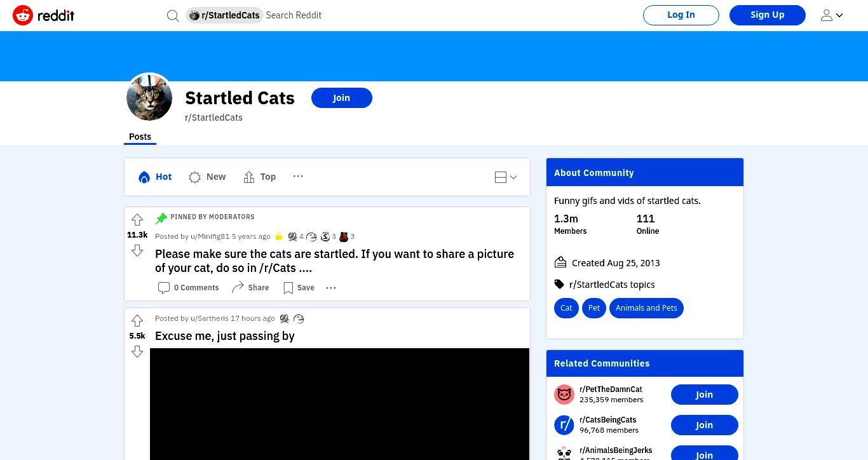The height and width of the screenshot is (460, 868).
Task: Open more sort options ellipsis
Action: [298, 177]
